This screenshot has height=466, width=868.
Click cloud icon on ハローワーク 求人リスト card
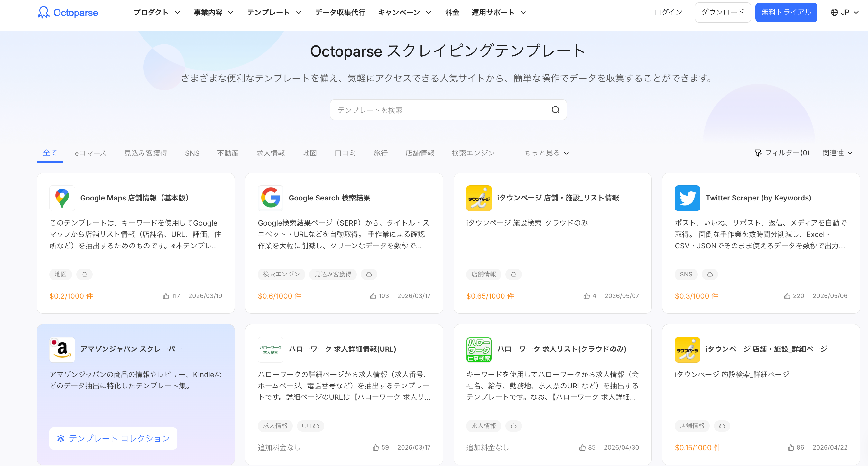(513, 426)
